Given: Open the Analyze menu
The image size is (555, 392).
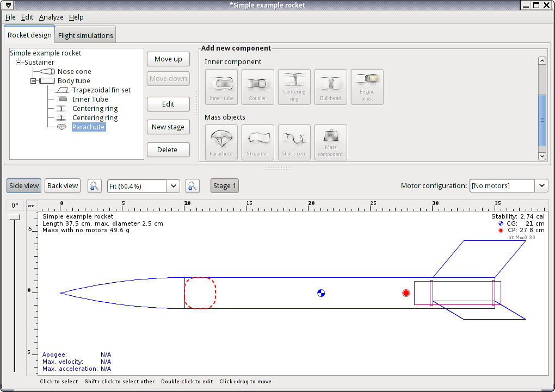Looking at the screenshot, I should click(51, 17).
